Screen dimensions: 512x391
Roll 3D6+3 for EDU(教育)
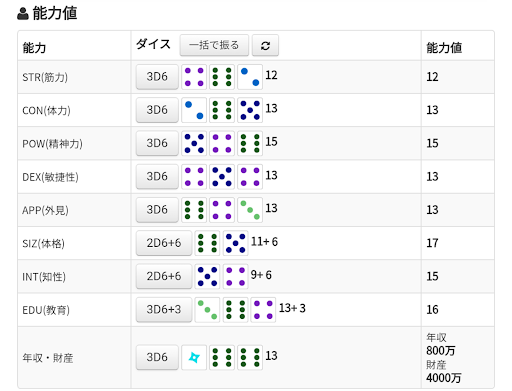(x=164, y=310)
